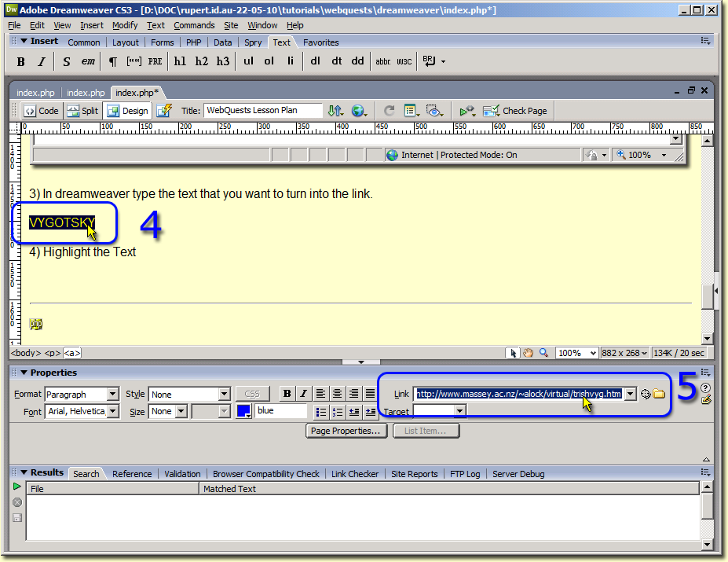The height and width of the screenshot is (562, 728).
Task: Insert Definition Description using dd icon
Action: (357, 61)
